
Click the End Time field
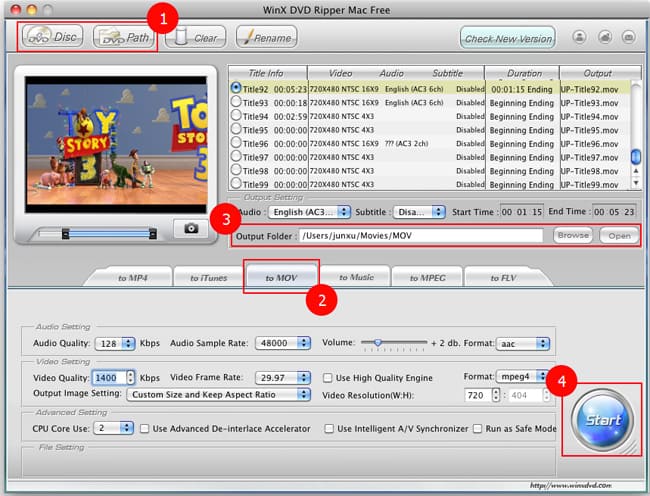click(614, 212)
